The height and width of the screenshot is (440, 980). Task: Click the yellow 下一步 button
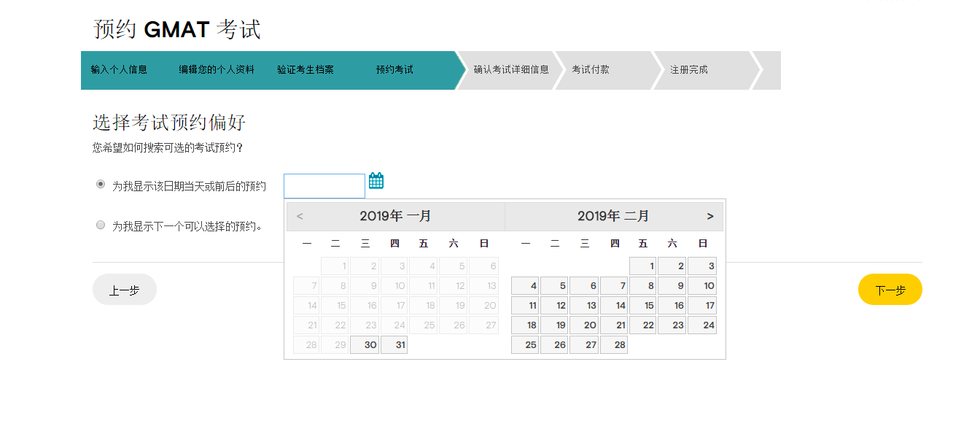(x=890, y=289)
